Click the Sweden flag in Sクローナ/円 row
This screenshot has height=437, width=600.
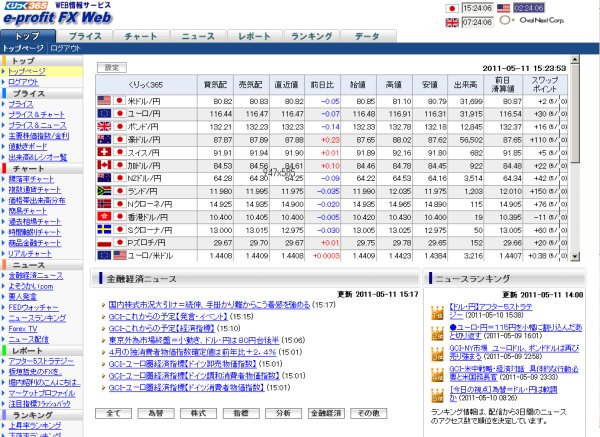click(x=104, y=230)
